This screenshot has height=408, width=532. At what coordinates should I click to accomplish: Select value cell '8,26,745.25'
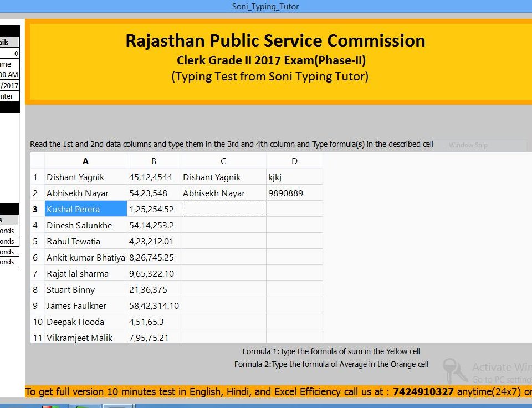point(154,257)
